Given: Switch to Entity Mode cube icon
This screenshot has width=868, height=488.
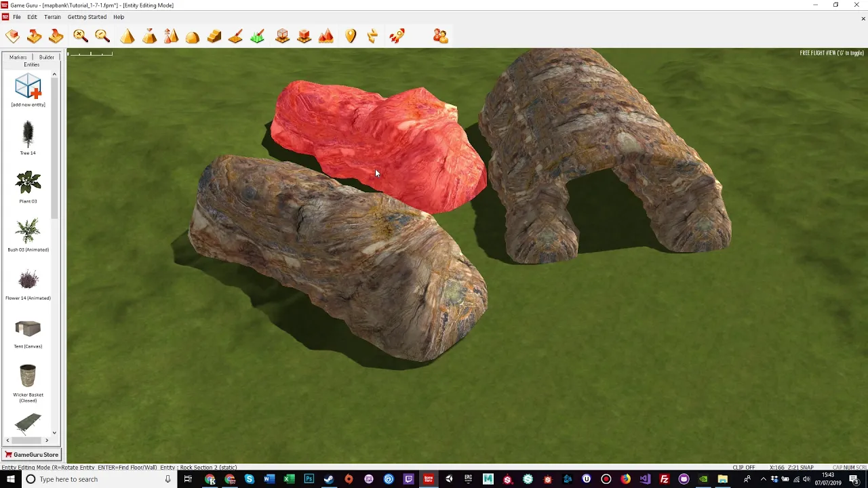Looking at the screenshot, I should coord(283,36).
